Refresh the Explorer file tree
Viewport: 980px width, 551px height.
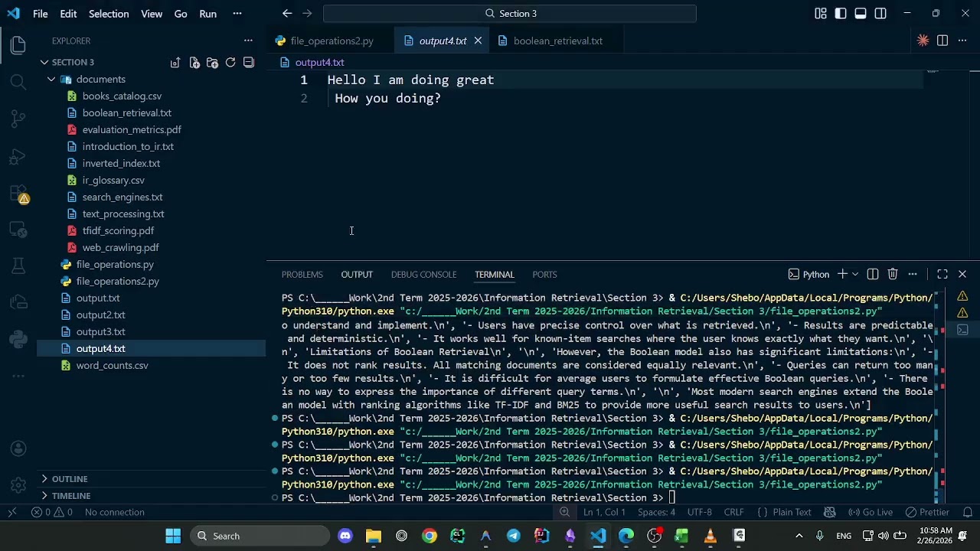pyautogui.click(x=230, y=63)
